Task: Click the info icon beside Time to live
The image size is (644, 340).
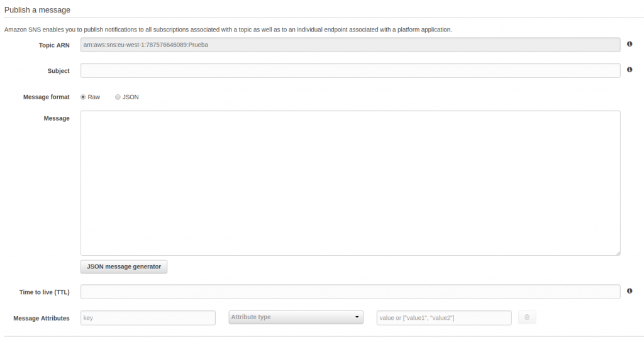Action: tap(629, 291)
